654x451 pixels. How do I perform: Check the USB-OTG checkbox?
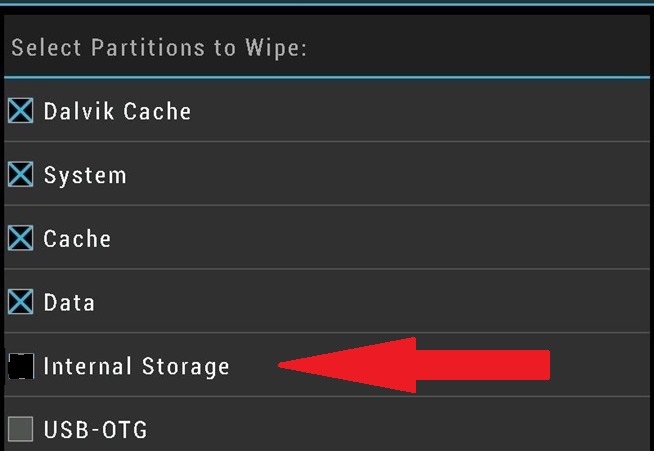point(20,429)
